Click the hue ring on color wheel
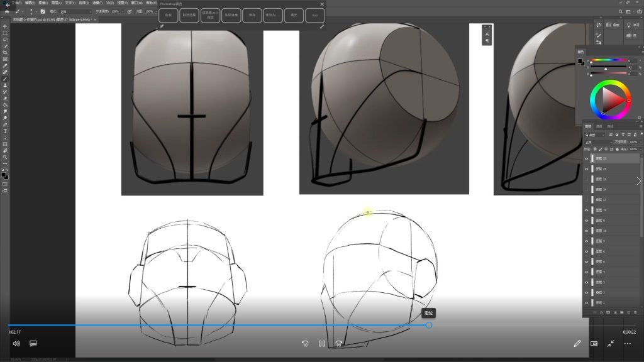Viewport: 644px width, 362px height. [x=610, y=84]
